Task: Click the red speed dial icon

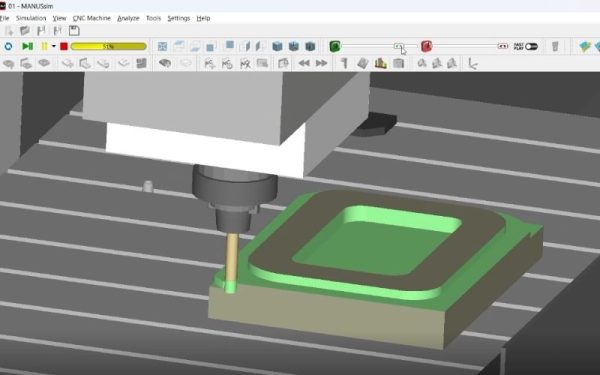Action: 426,47
